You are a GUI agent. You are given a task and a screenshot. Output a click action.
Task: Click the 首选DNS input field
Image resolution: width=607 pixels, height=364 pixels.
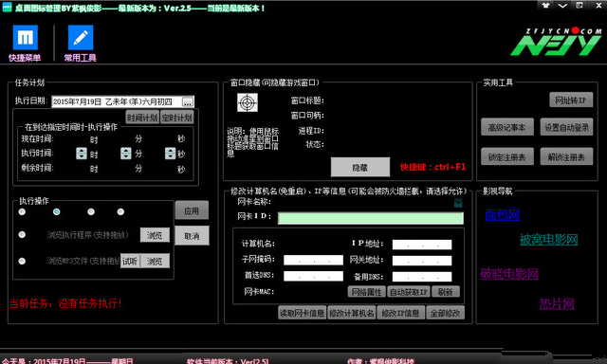pos(313,276)
